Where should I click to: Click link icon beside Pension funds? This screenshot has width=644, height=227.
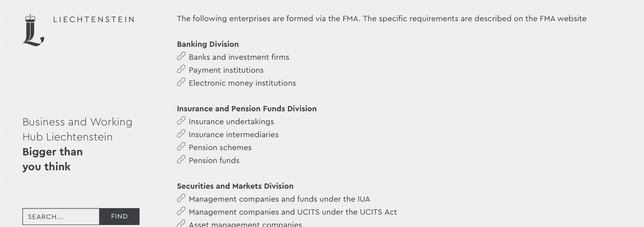pyautogui.click(x=181, y=160)
